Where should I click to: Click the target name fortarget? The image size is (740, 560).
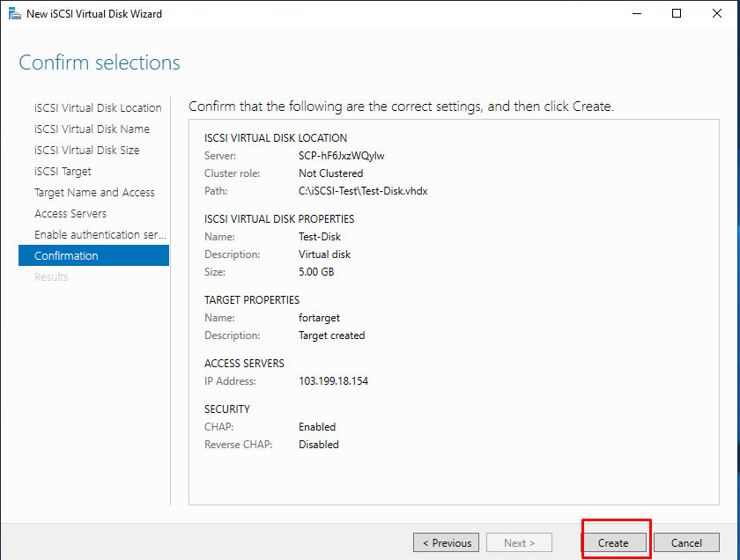click(319, 318)
